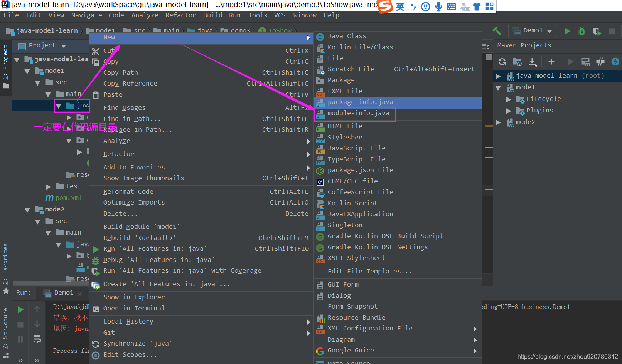This screenshot has height=364, width=622.
Task: Open pom.xml in Project tree
Action: coord(69,198)
